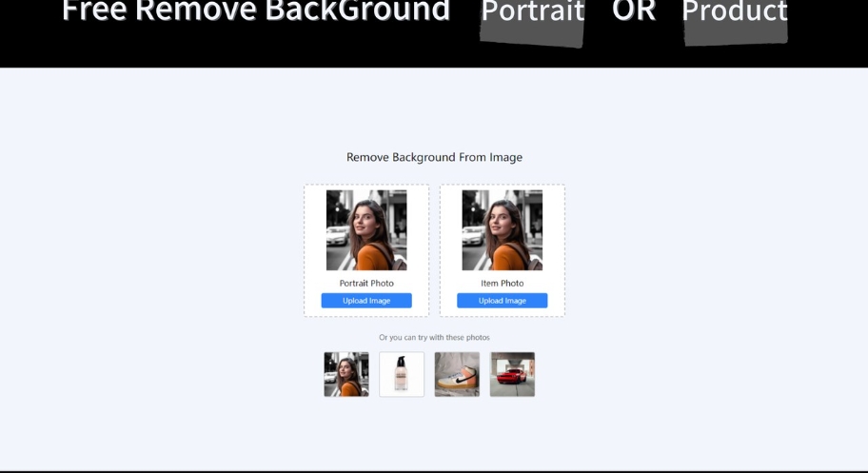Click the "OR" text in the banner
Screen dimensions: 868x473
click(x=634, y=12)
